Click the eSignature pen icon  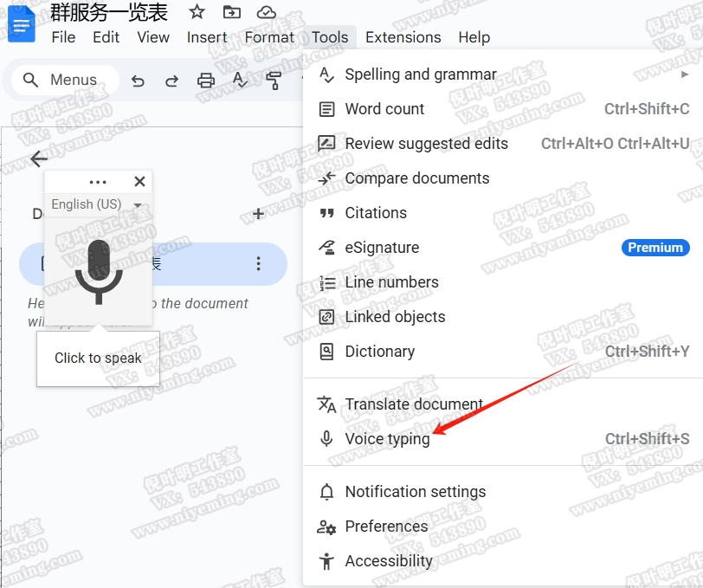point(326,248)
